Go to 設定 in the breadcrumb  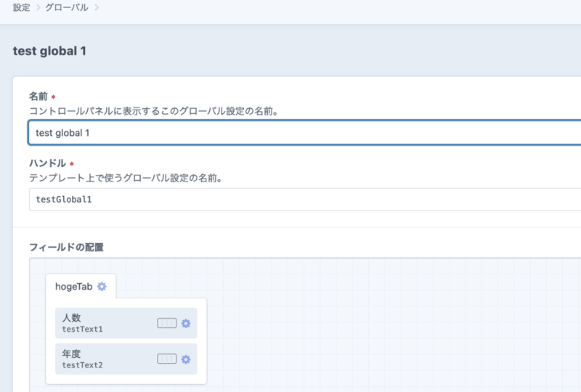click(21, 8)
